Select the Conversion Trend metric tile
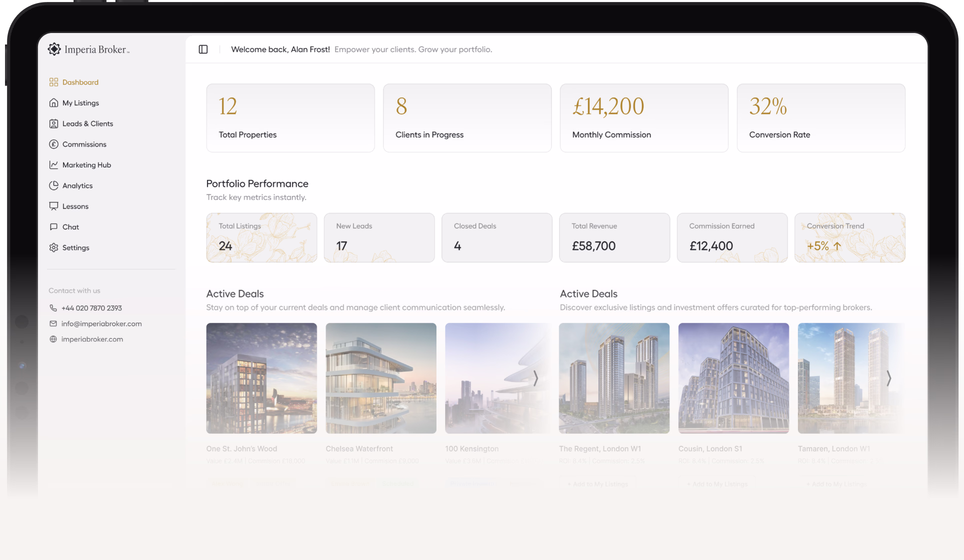 click(850, 237)
